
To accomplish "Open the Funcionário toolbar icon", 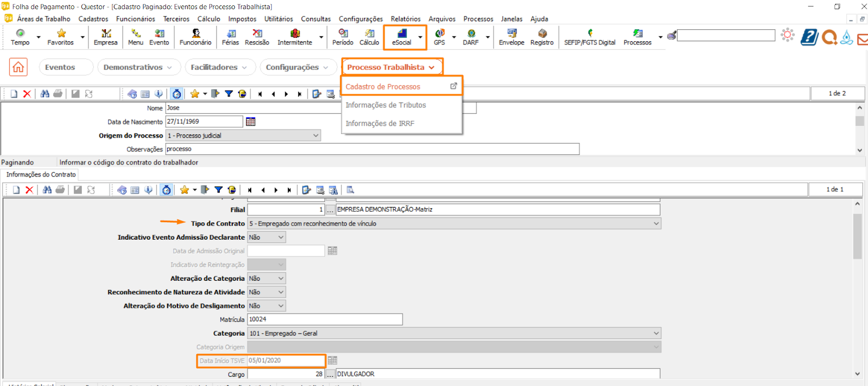I will [x=195, y=37].
